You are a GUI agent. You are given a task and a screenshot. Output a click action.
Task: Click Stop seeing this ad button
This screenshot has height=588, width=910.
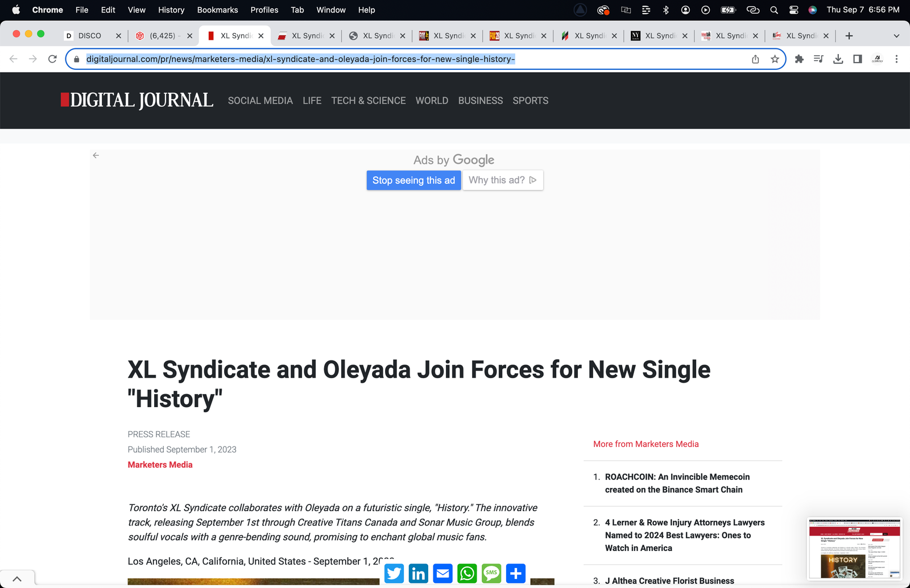click(413, 180)
